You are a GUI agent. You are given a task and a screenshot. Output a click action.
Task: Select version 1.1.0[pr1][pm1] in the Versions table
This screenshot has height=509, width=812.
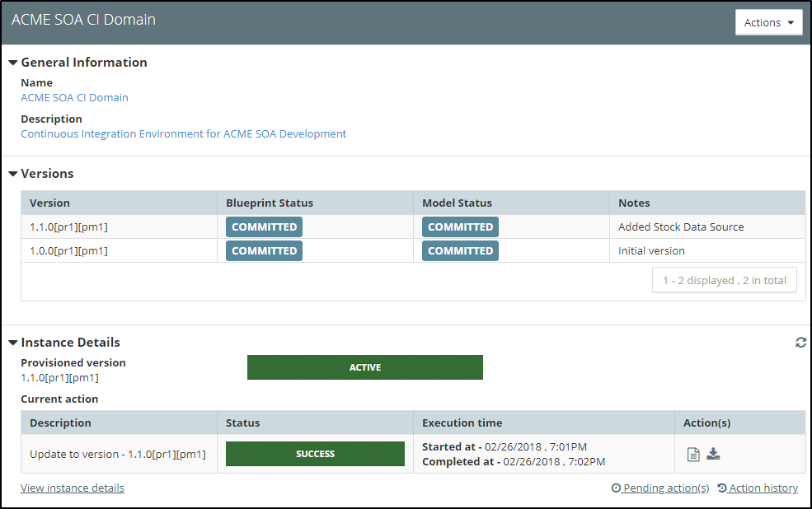pyautogui.click(x=68, y=226)
